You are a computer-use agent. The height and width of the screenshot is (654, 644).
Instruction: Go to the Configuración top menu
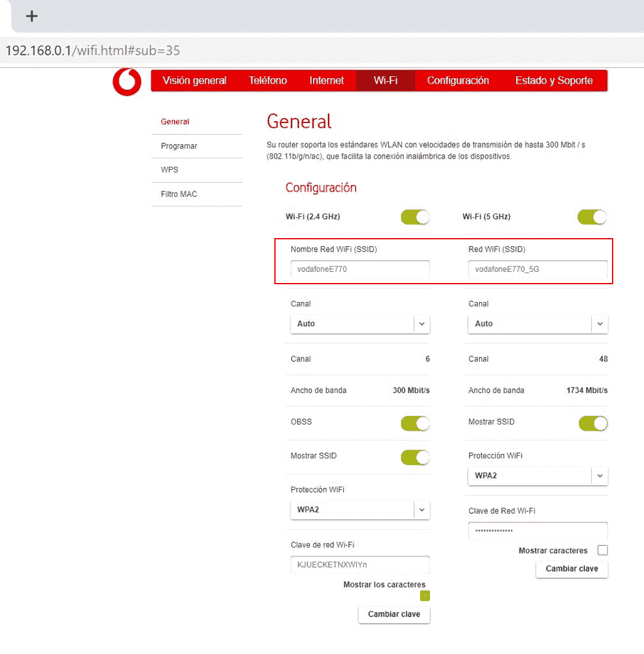click(x=458, y=81)
